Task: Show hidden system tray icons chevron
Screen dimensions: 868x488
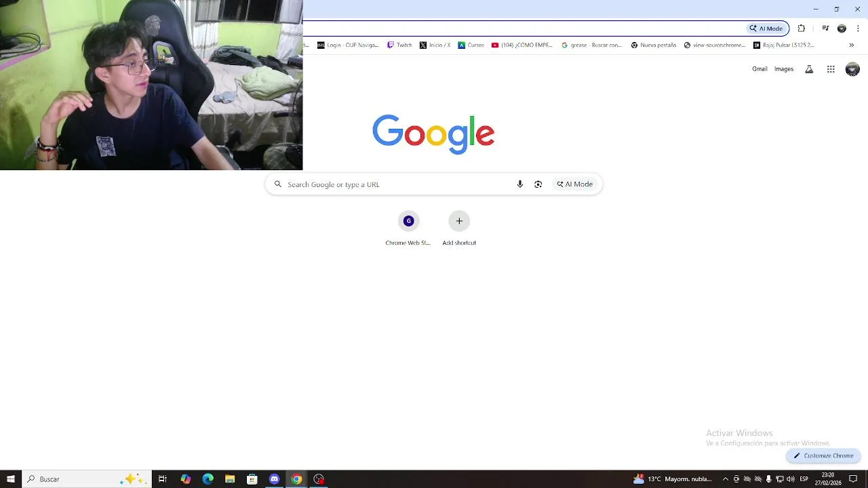Action: 726,479
